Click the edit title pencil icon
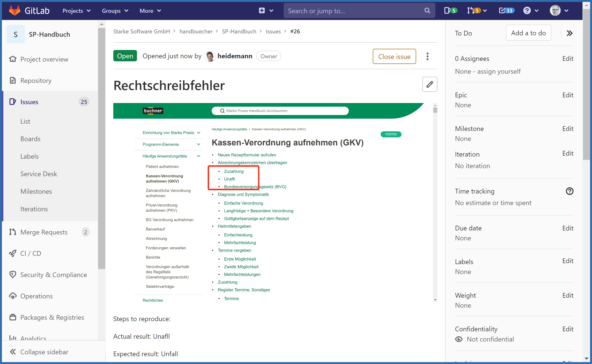Screen dimensions: 592x364 429,84
